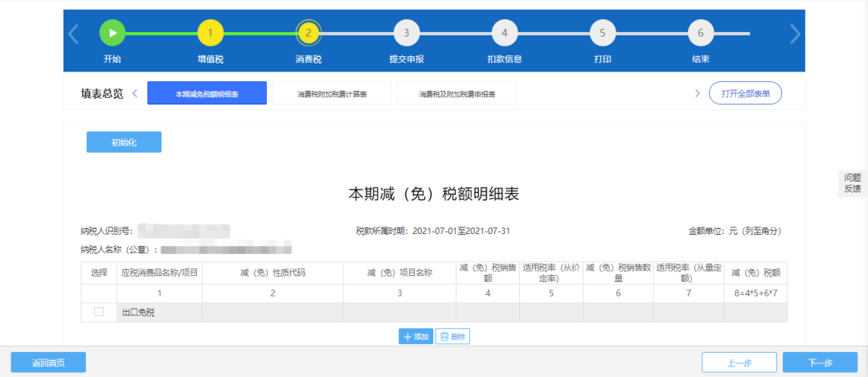Screen dimensions: 868x377
Task: Go to step 3 提交申报 circle
Action: [407, 33]
